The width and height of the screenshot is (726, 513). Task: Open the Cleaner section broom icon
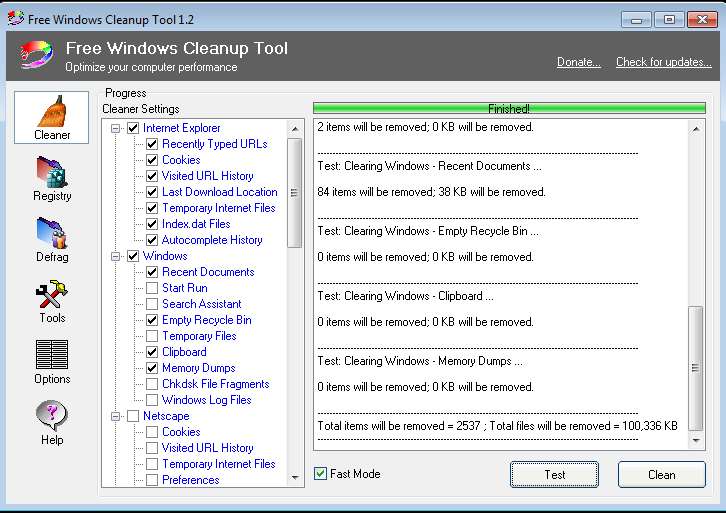pyautogui.click(x=51, y=112)
